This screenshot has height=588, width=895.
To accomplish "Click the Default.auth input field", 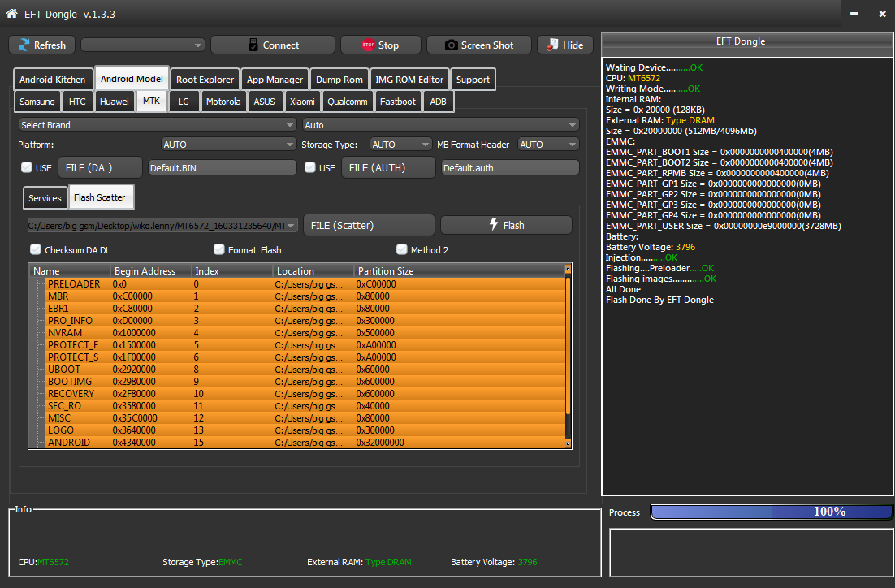I will [510, 167].
